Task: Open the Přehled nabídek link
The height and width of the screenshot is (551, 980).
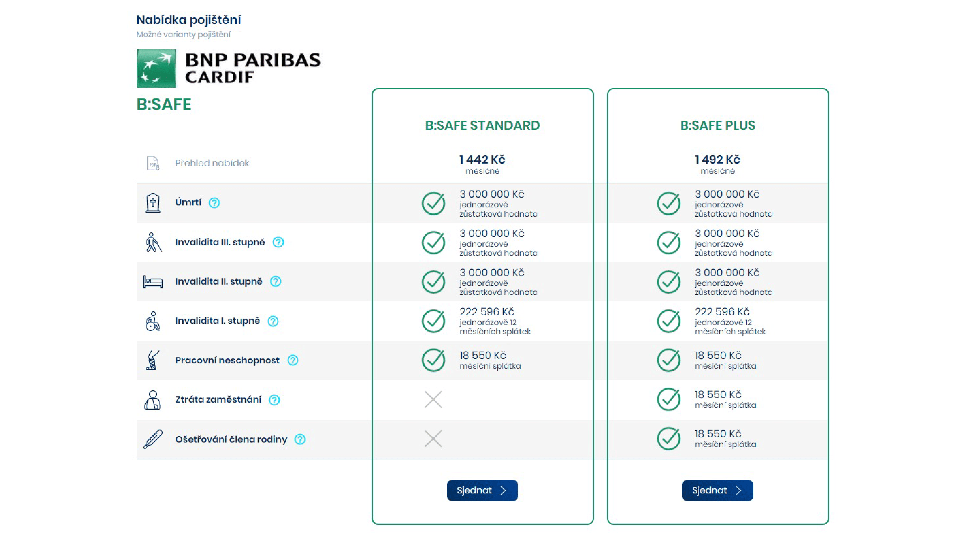Action: pos(212,163)
